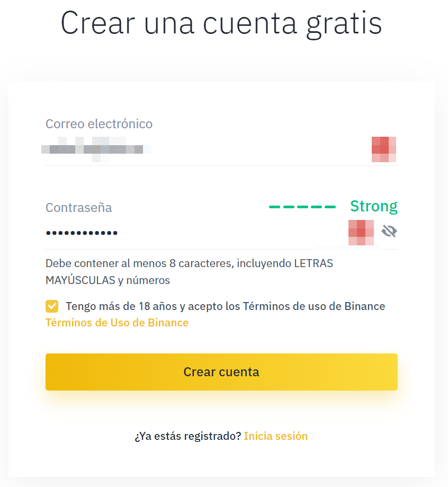This screenshot has width=448, height=487.
Task: Toggle password visibility with the crossed-eye icon
Action: [x=389, y=232]
